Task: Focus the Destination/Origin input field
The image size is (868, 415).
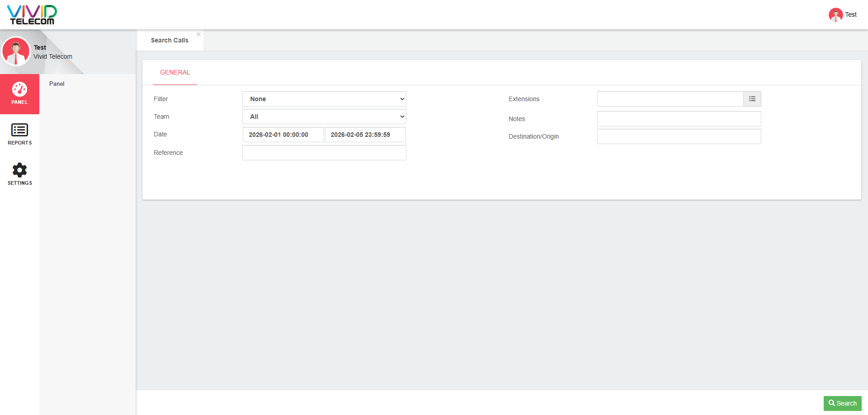Action: click(679, 136)
